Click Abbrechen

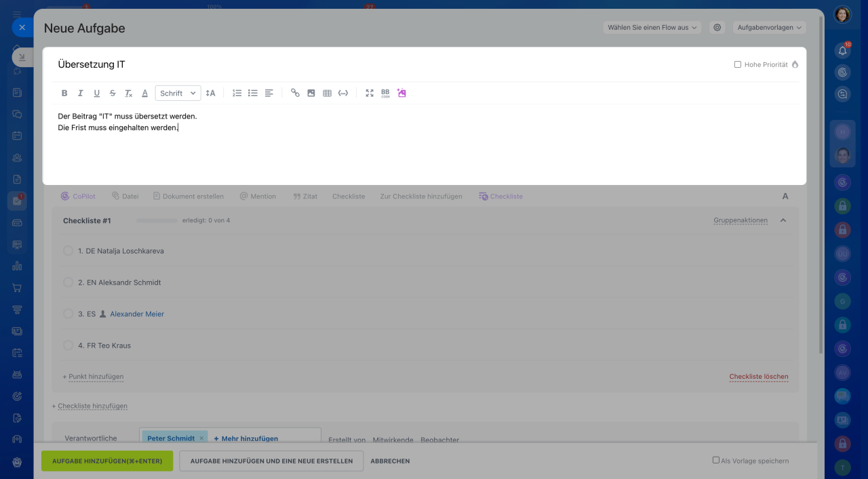click(390, 461)
